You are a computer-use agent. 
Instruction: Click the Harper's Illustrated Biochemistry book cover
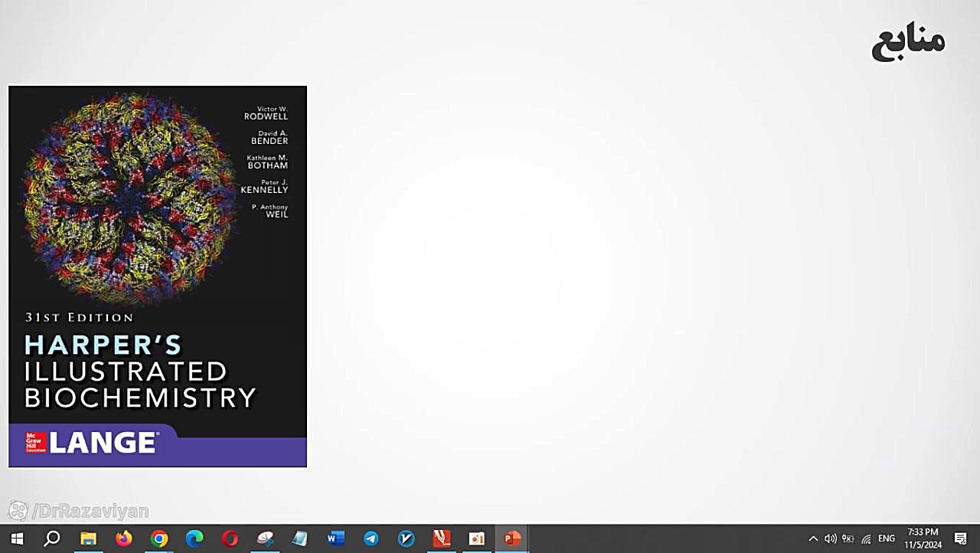coord(158,276)
